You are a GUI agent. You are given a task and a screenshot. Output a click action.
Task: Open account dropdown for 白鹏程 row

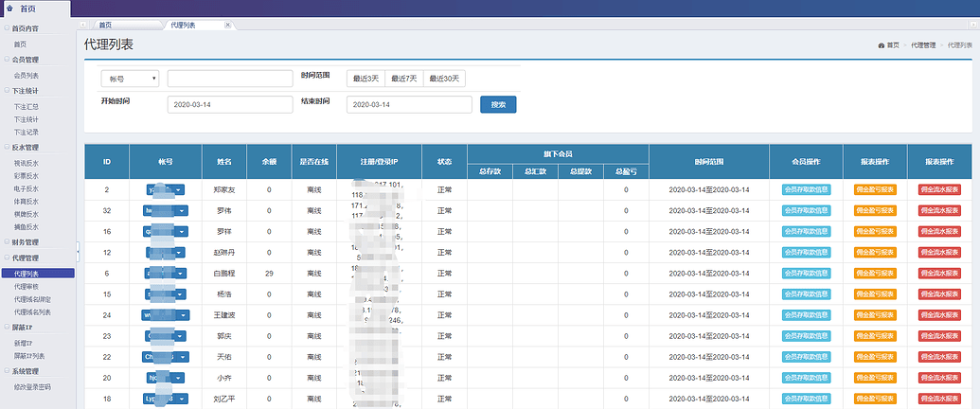pos(180,273)
